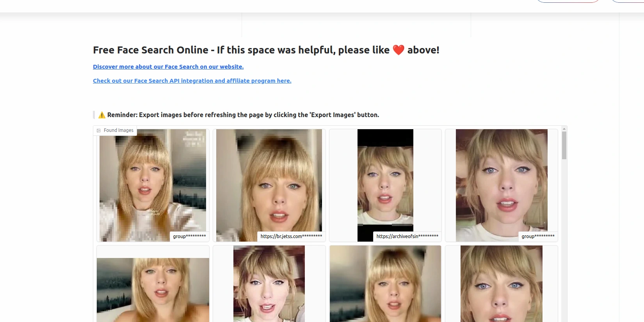Click the 'https://br.jetss.com' caption label
This screenshot has width=644, height=322.
click(x=291, y=236)
